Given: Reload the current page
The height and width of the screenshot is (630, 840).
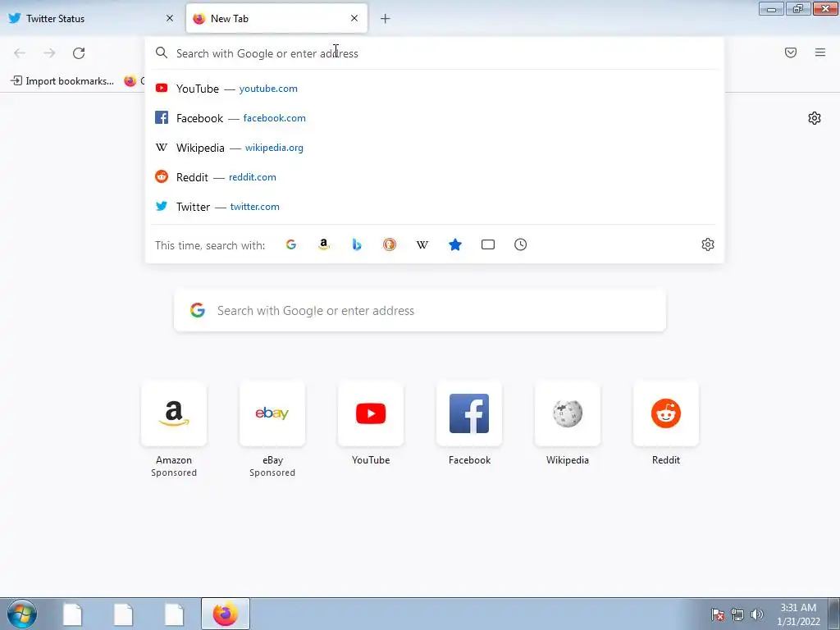Looking at the screenshot, I should (79, 53).
